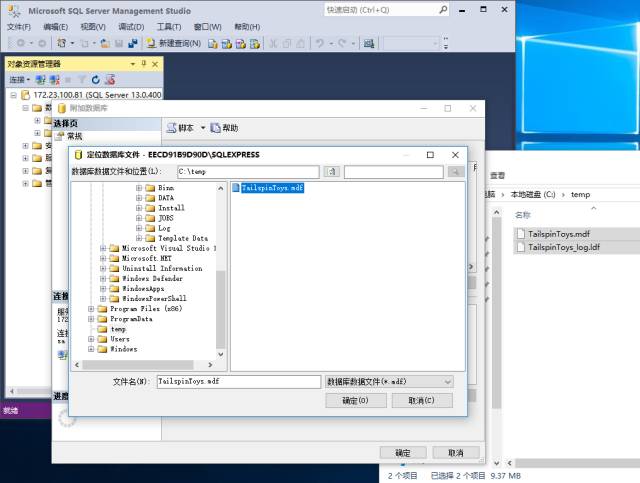
Task: Open the 文件(F) menu
Action: [19, 27]
